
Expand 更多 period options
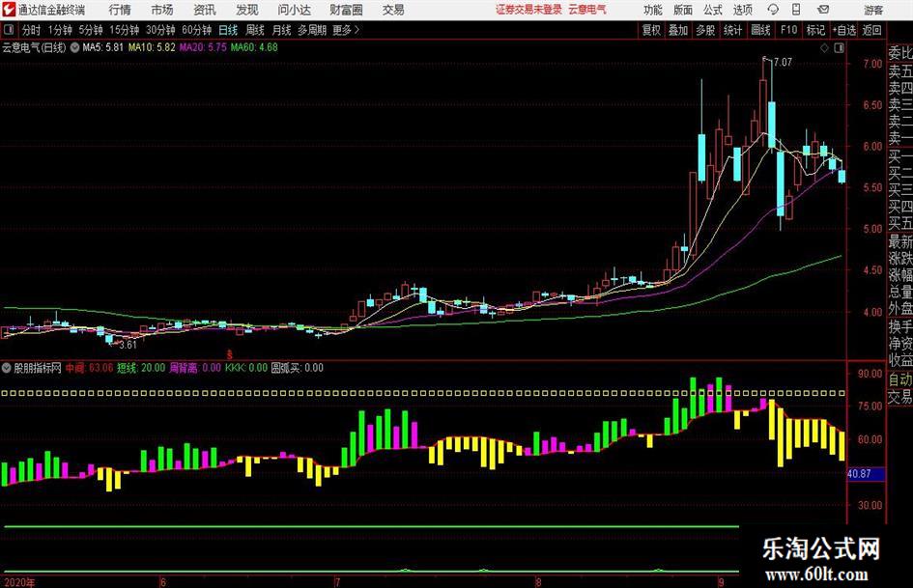[346, 30]
